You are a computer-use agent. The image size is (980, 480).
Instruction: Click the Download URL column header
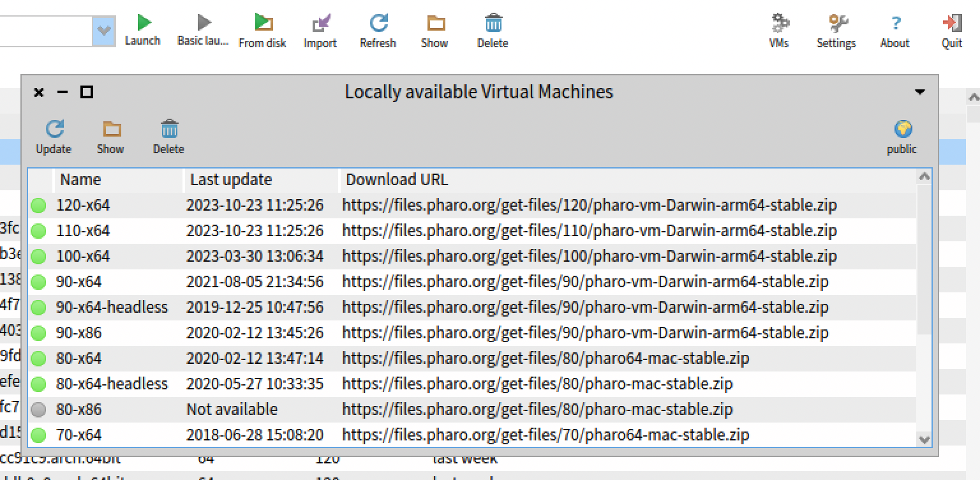click(x=397, y=180)
